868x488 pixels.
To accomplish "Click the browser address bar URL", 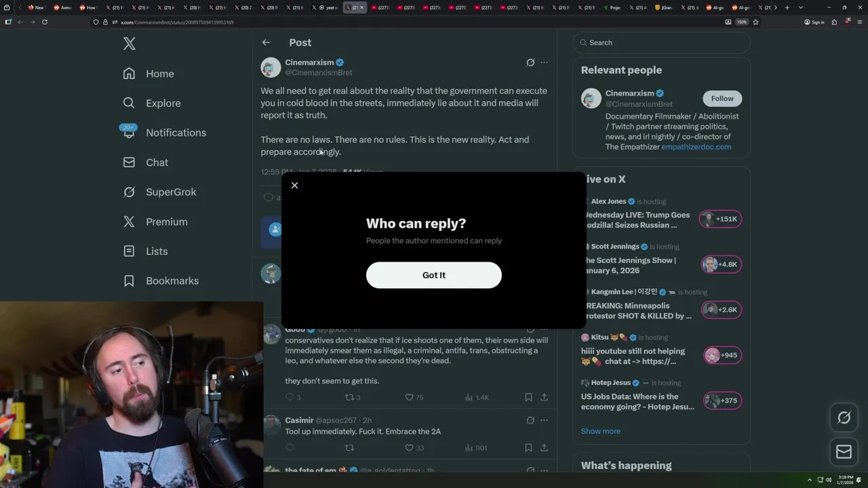I will 176,22.
